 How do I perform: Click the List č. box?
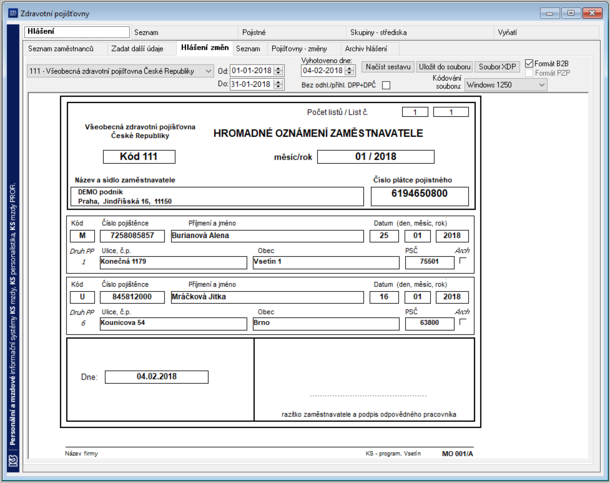point(451,112)
